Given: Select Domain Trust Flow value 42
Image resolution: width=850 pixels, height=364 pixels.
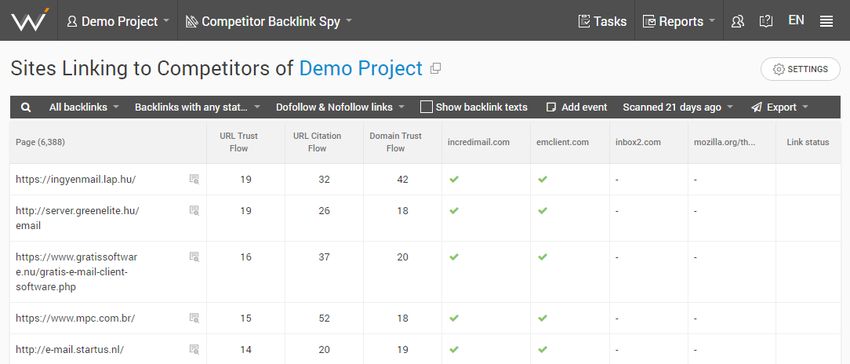Looking at the screenshot, I should point(402,180).
